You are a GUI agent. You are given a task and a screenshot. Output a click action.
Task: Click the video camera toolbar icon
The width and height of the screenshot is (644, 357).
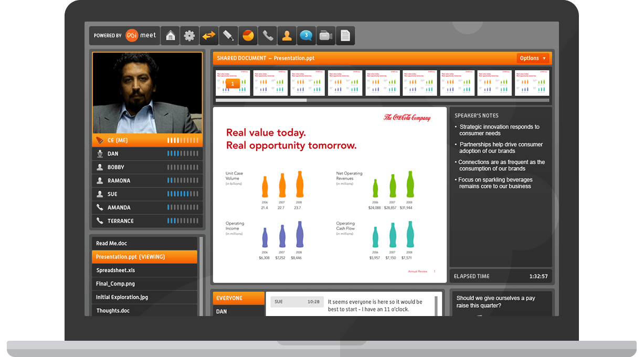tap(325, 36)
